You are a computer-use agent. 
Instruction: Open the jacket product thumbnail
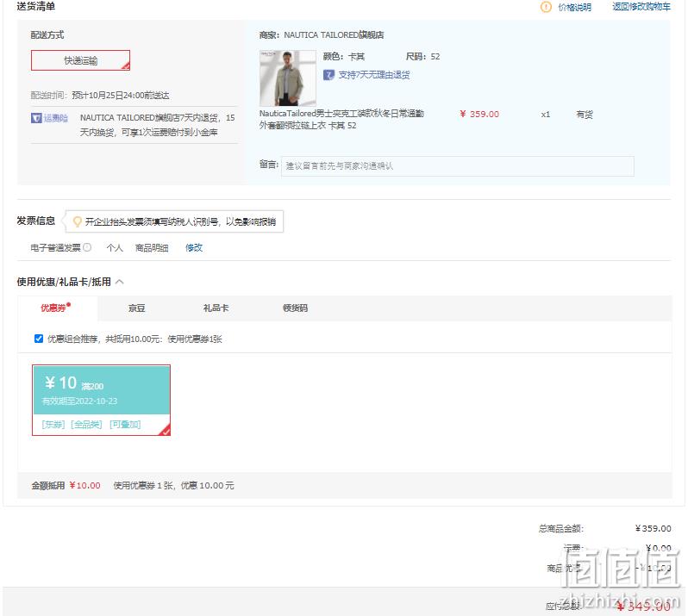pos(287,78)
